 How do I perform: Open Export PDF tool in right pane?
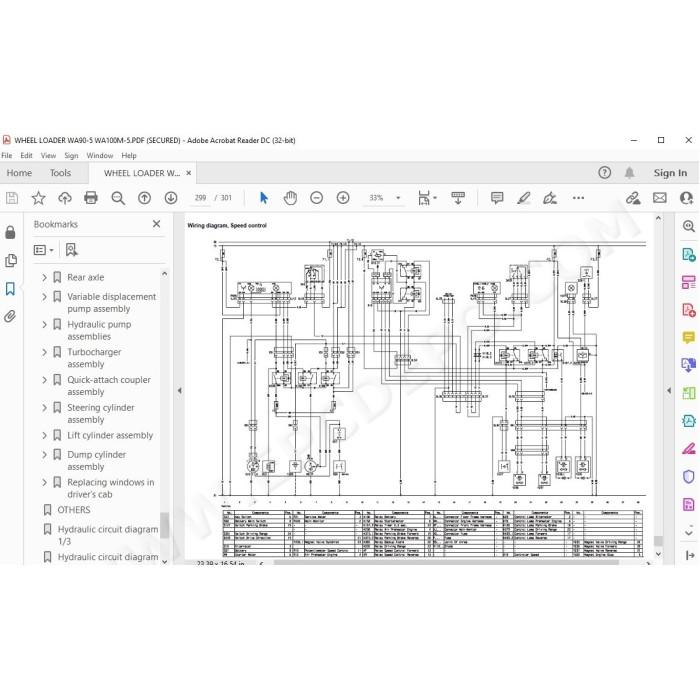coord(689,255)
